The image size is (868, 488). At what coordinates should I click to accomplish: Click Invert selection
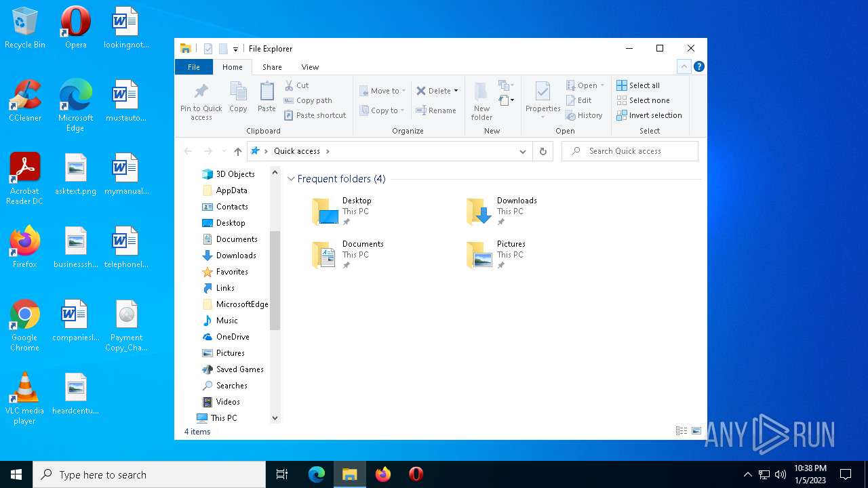coord(649,115)
